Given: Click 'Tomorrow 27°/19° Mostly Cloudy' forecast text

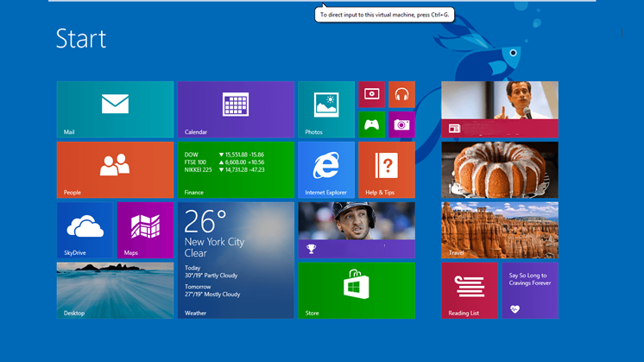Looking at the screenshot, I should [x=212, y=290].
